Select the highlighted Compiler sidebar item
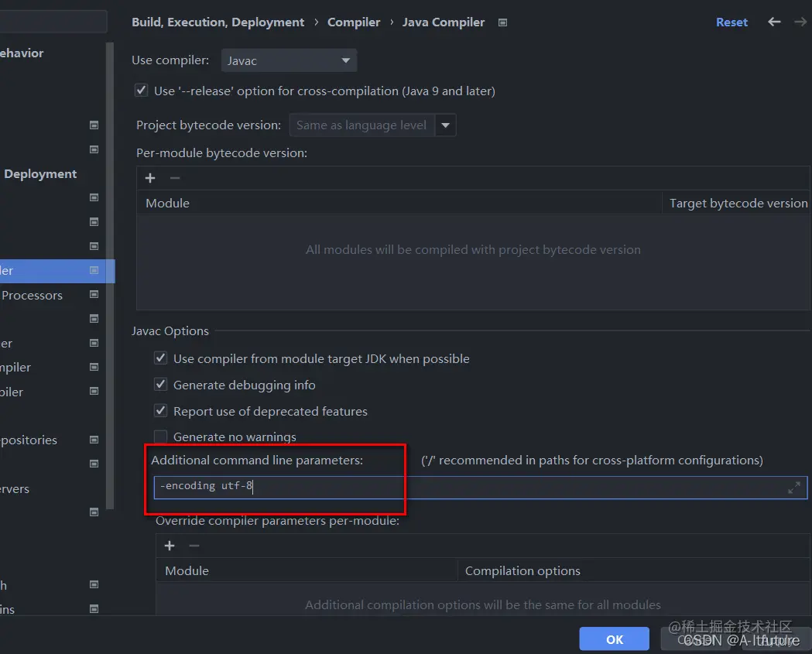Image resolution: width=812 pixels, height=654 pixels. pos(57,271)
